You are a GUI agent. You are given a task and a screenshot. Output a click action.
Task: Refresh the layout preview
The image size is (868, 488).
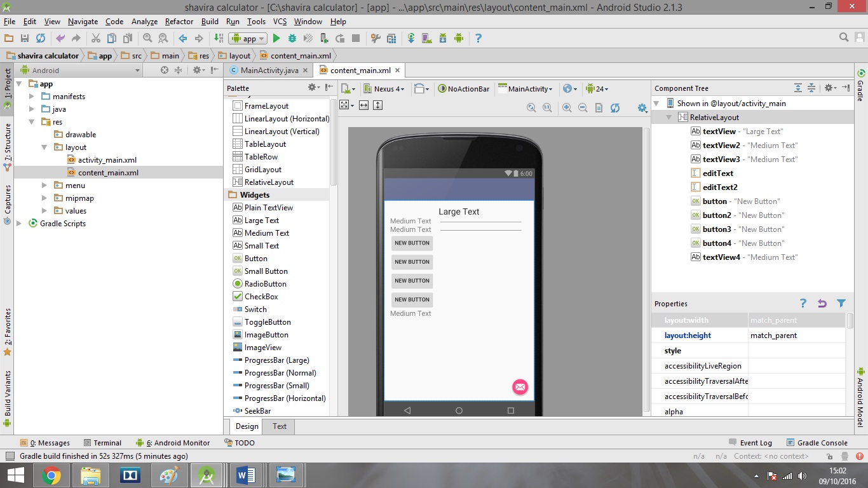point(615,108)
